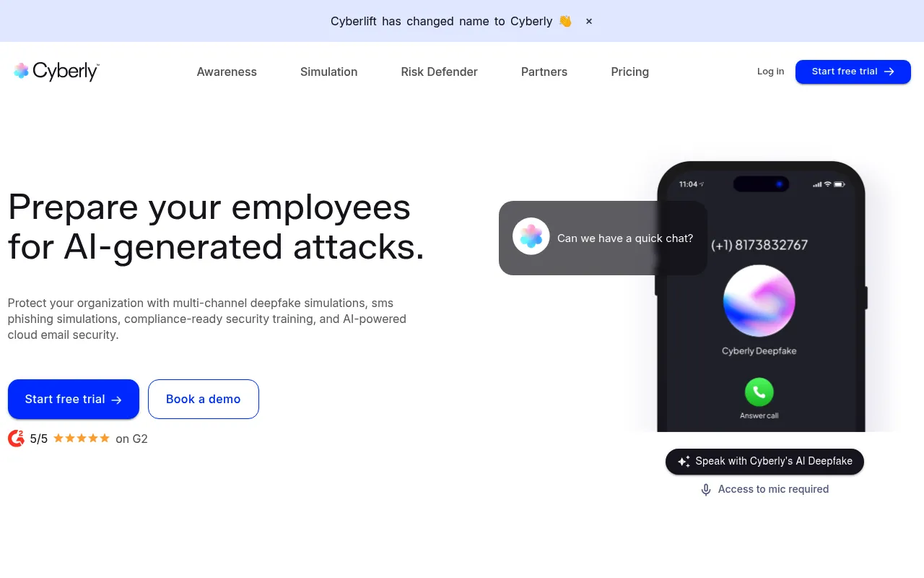924x578 pixels.
Task: Dismiss the Cyberly rename announcement banner
Action: pyautogui.click(x=589, y=21)
